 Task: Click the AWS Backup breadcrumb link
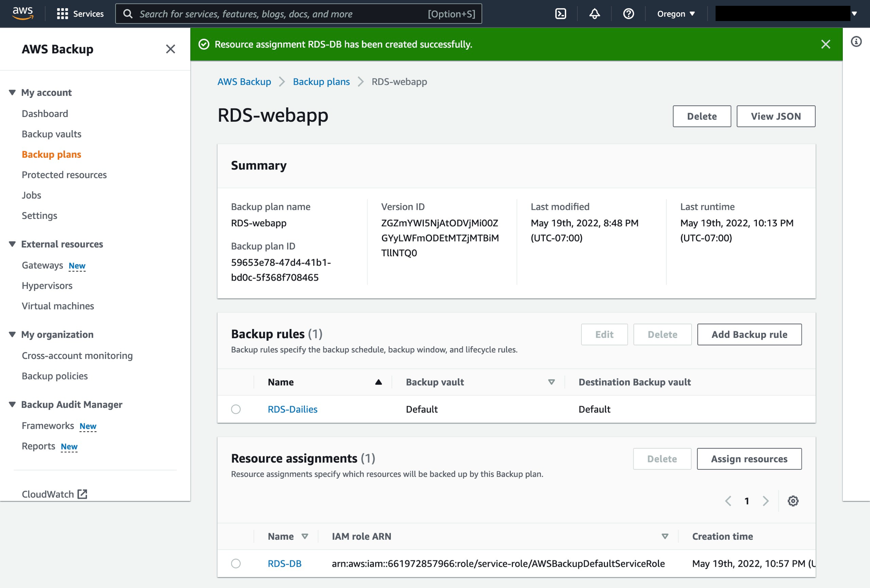244,82
